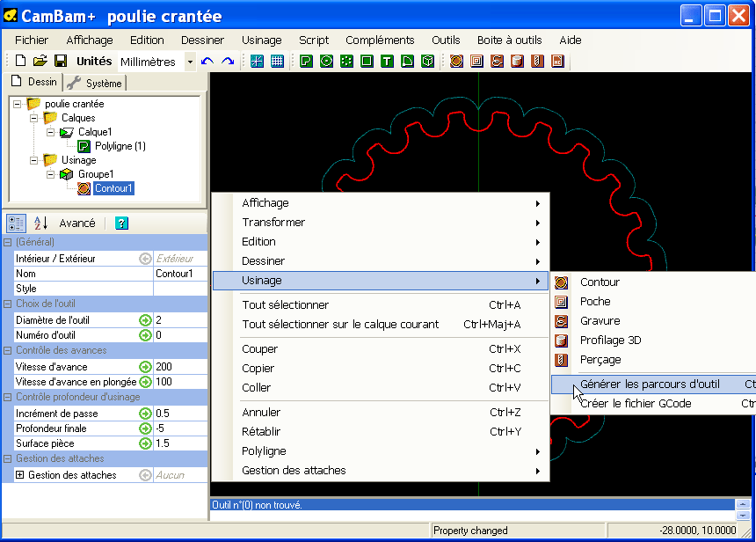Click the green arrow beside Surface pièce

[x=145, y=443]
